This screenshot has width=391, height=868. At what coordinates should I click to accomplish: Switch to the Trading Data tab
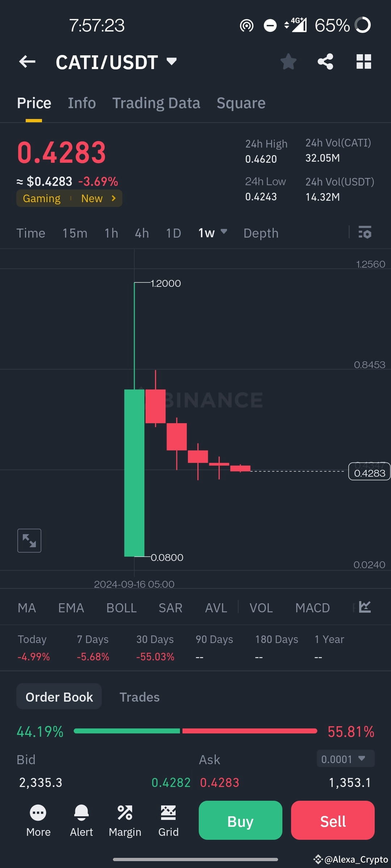pos(156,103)
